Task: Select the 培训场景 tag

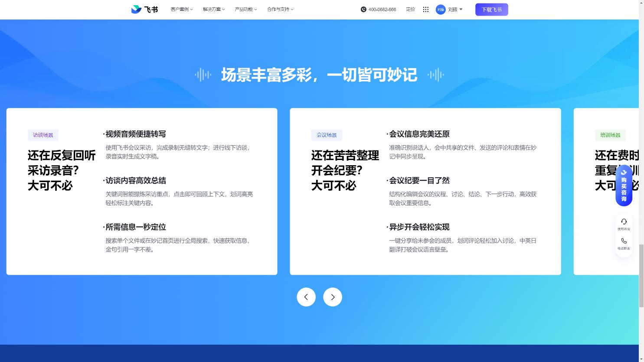Action: (x=610, y=135)
